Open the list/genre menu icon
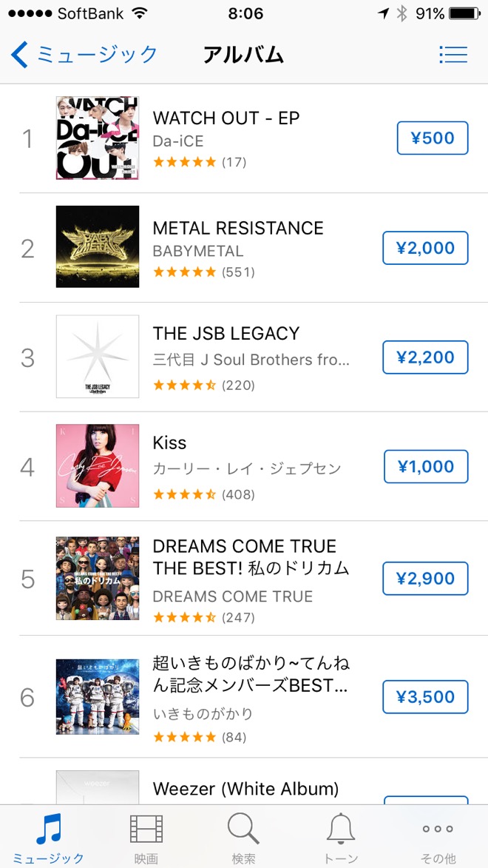The width and height of the screenshot is (488, 868). [x=453, y=54]
